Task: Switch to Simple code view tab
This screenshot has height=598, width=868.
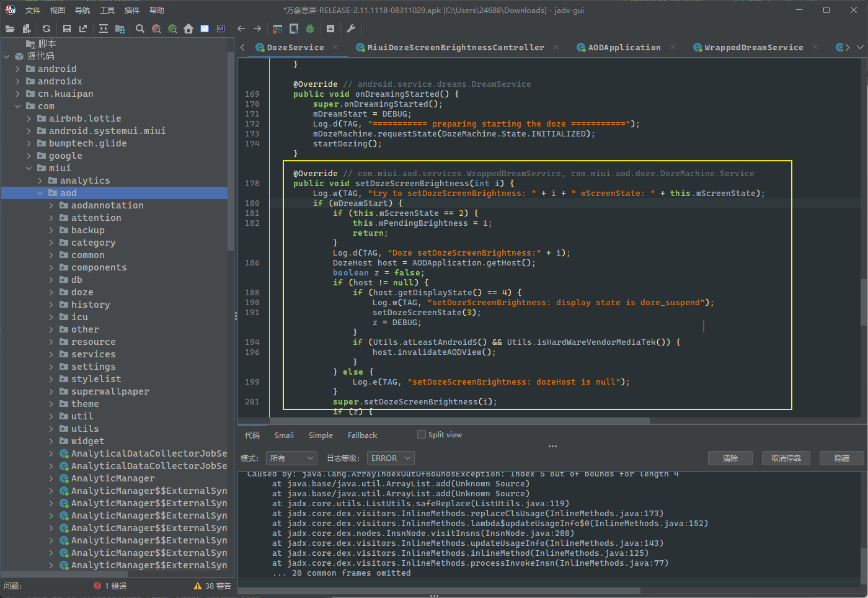Action: pyautogui.click(x=321, y=435)
